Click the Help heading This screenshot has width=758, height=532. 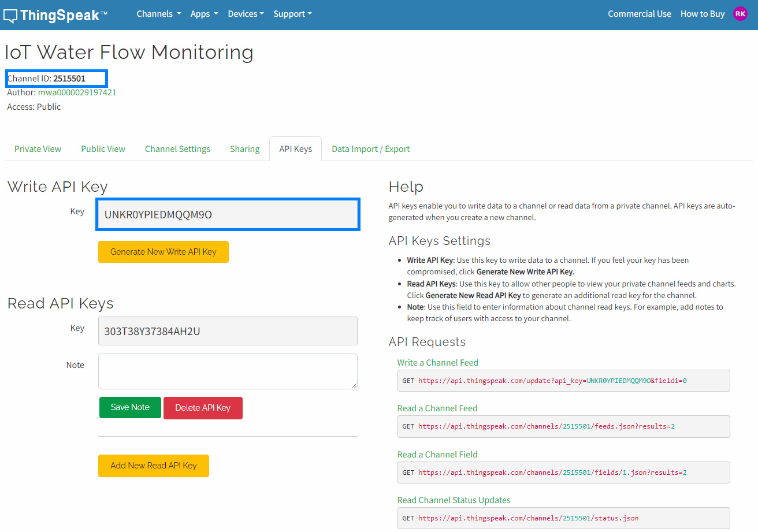[406, 187]
